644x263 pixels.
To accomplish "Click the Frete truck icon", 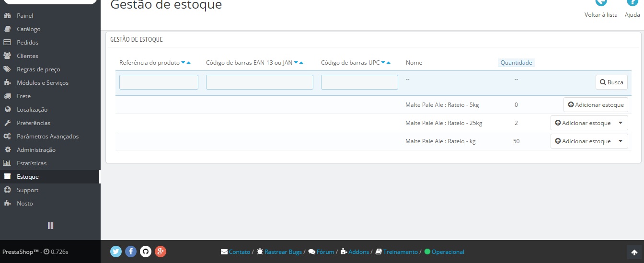I will pyautogui.click(x=7, y=96).
